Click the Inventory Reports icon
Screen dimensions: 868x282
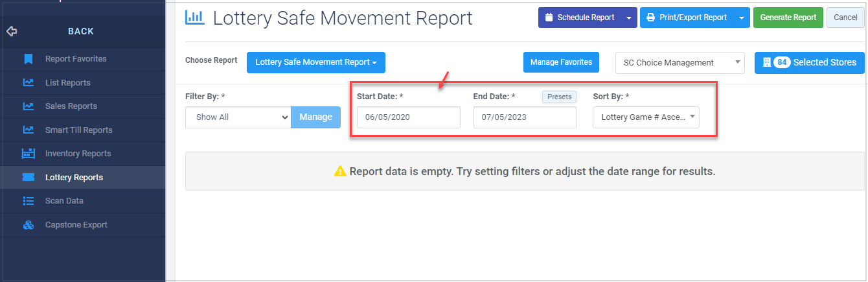point(28,154)
